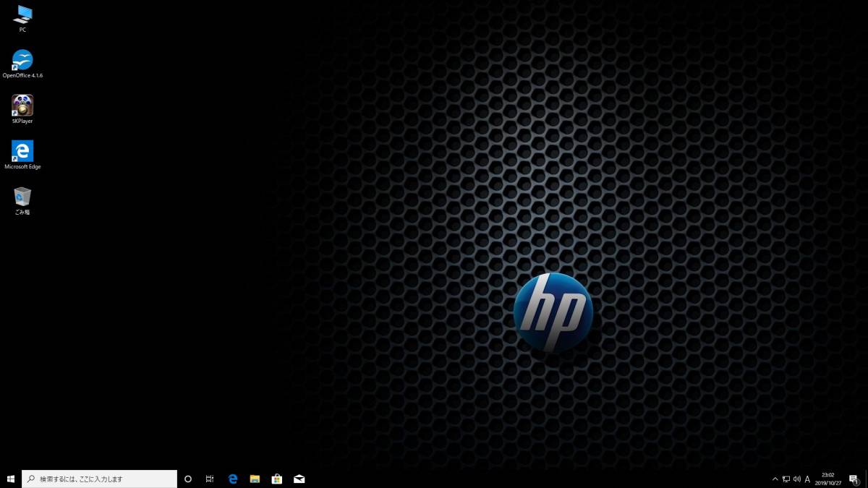Open the volume control tray icon

pos(796,479)
